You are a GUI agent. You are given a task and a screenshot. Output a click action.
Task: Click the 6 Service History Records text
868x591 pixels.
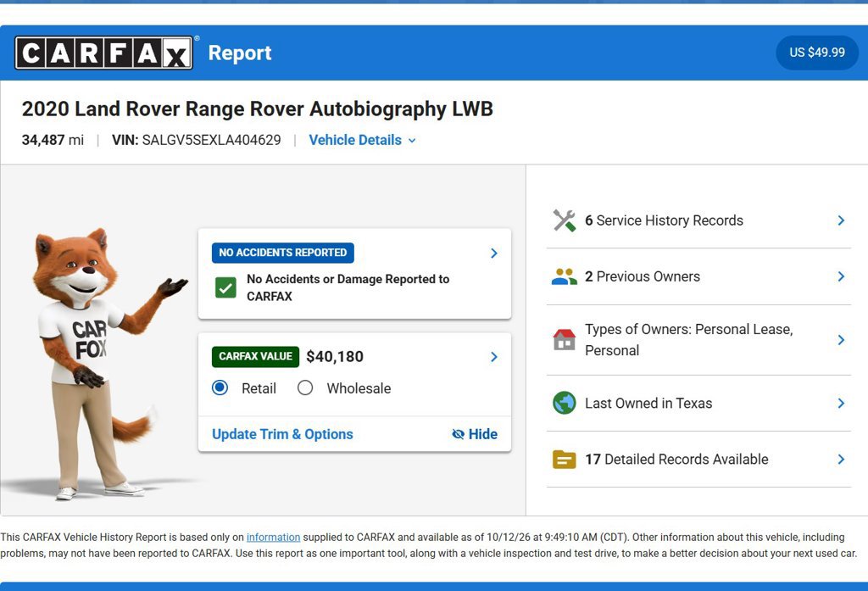664,220
